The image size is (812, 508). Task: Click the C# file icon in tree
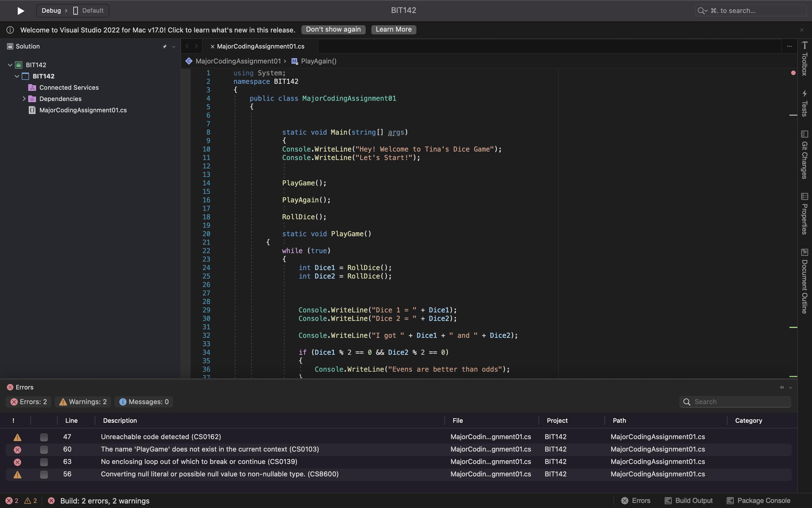click(x=32, y=110)
